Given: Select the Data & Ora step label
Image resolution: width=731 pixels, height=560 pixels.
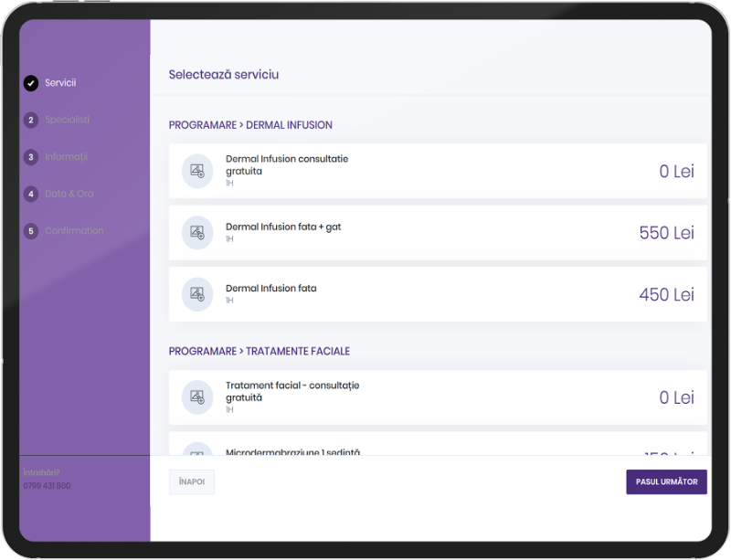Looking at the screenshot, I should pos(69,194).
